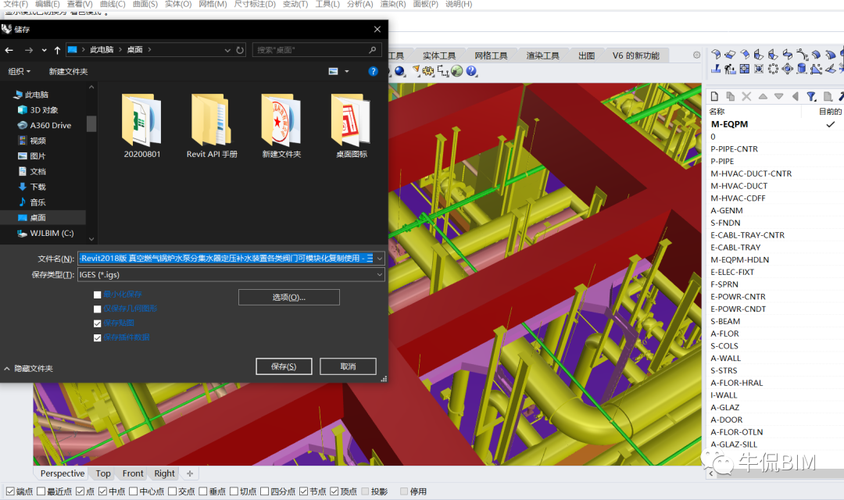Viewport: 844px width, 500px height.
Task: Click the selection filter cone icon
Action: point(416,71)
